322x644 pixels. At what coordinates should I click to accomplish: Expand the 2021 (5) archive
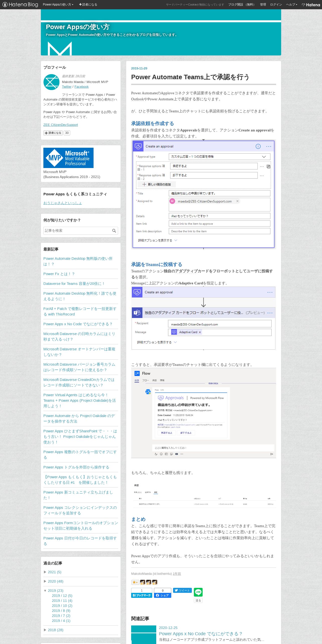pyautogui.click(x=54, y=572)
